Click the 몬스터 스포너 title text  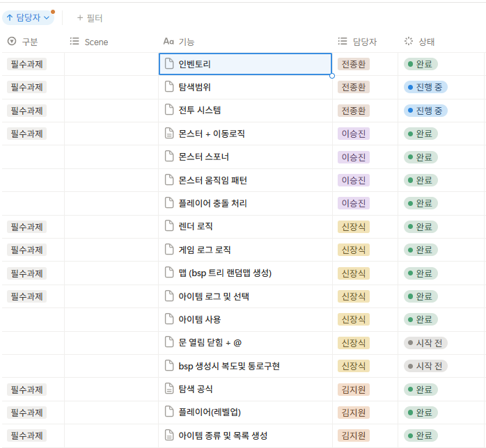[203, 157]
